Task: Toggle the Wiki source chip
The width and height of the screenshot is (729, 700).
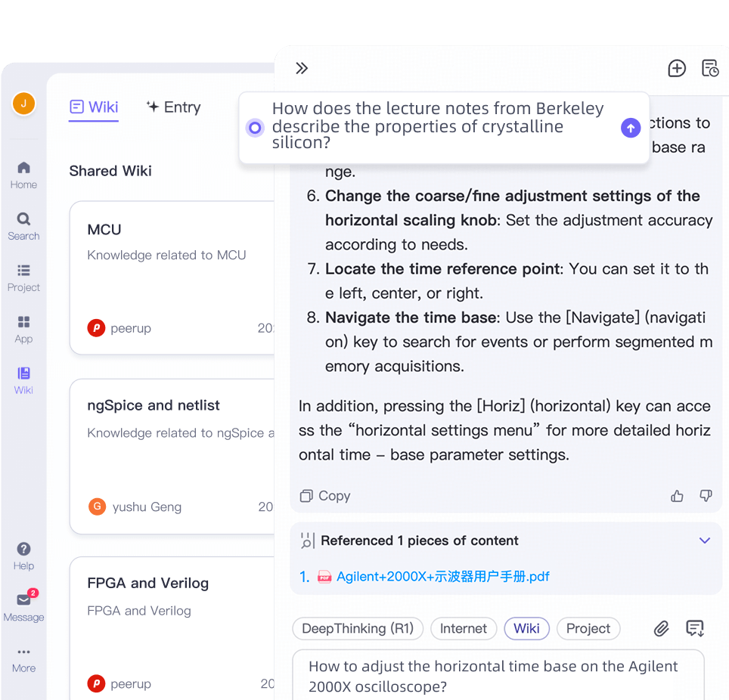Action: (527, 628)
